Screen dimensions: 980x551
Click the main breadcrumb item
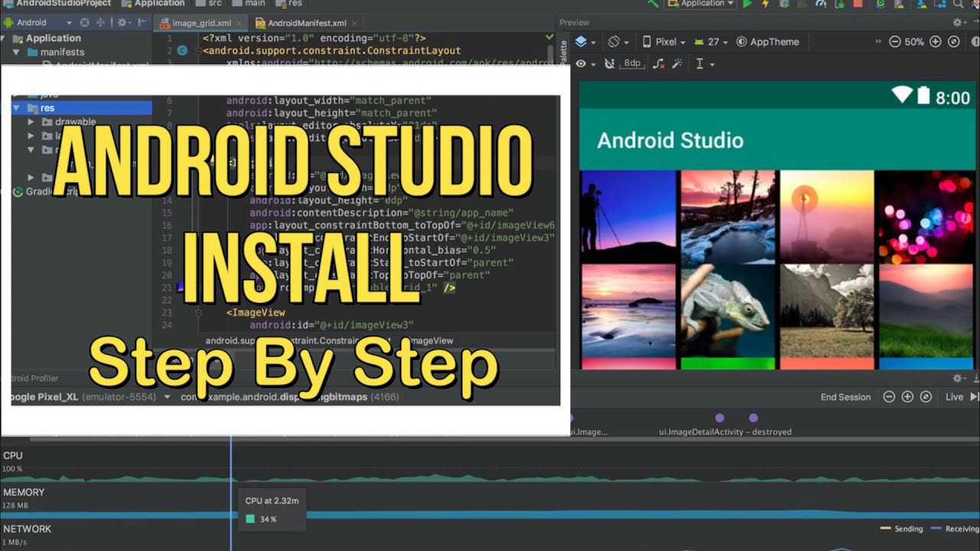point(249,4)
